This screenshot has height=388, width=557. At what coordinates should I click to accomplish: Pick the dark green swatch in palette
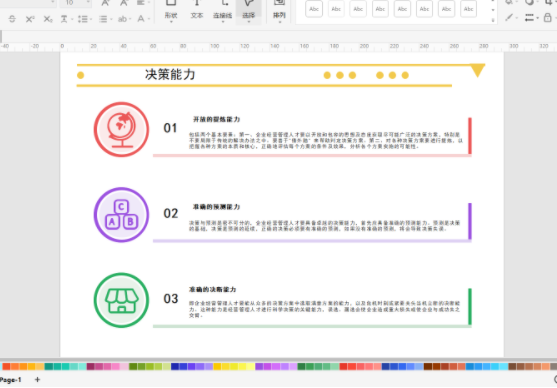(302, 367)
